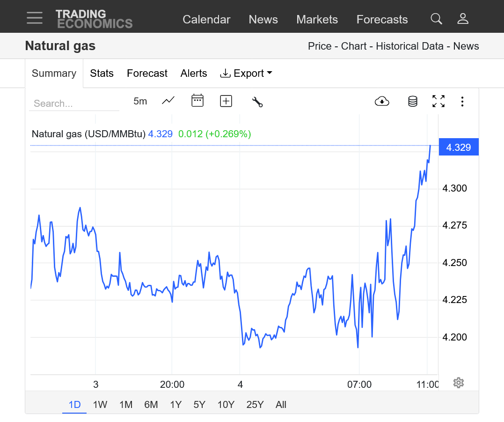The width and height of the screenshot is (504, 422).
Task: Open the wrench chart tools
Action: point(257,101)
